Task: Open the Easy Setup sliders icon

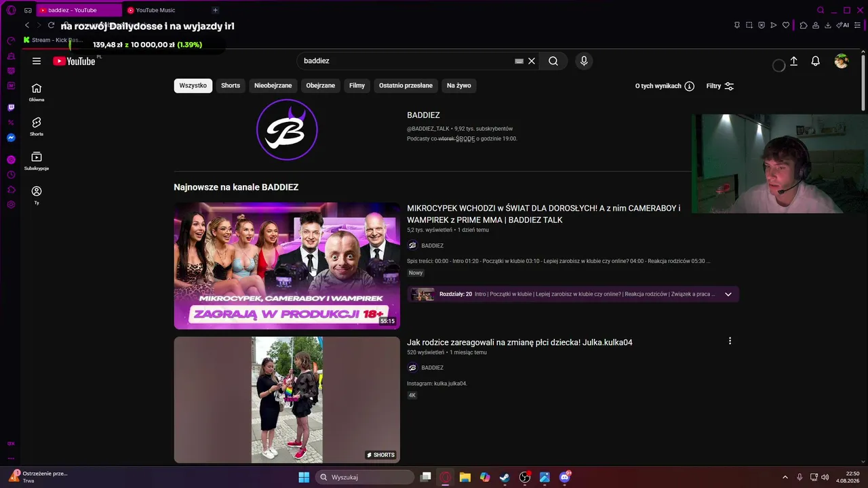Action: point(858,26)
